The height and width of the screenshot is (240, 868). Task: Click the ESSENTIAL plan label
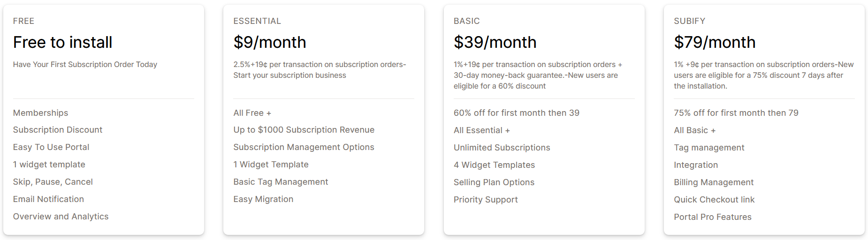pyautogui.click(x=257, y=21)
